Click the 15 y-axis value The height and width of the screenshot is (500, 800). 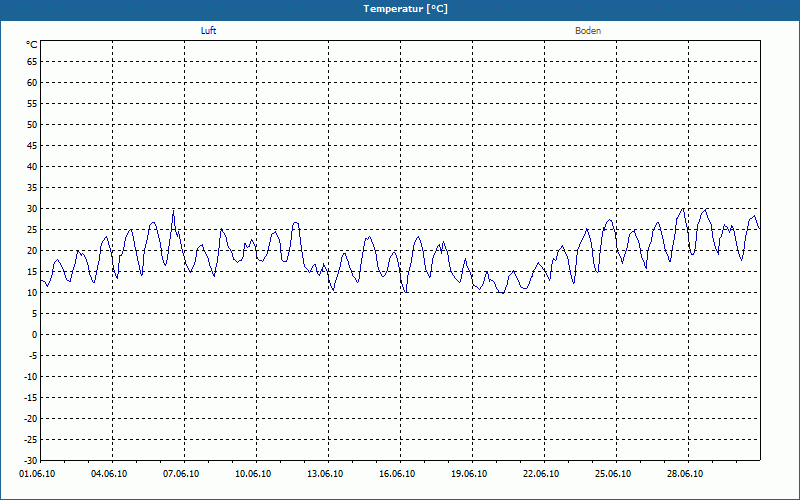(32, 272)
